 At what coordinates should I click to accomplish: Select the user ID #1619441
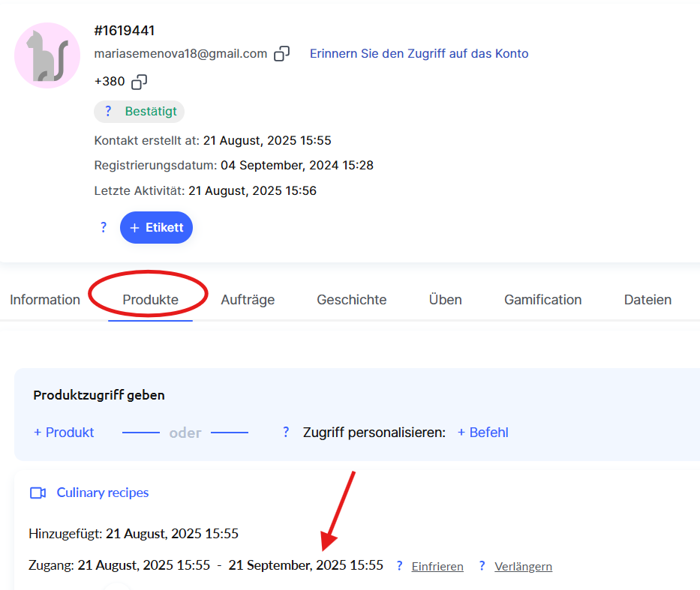(125, 30)
